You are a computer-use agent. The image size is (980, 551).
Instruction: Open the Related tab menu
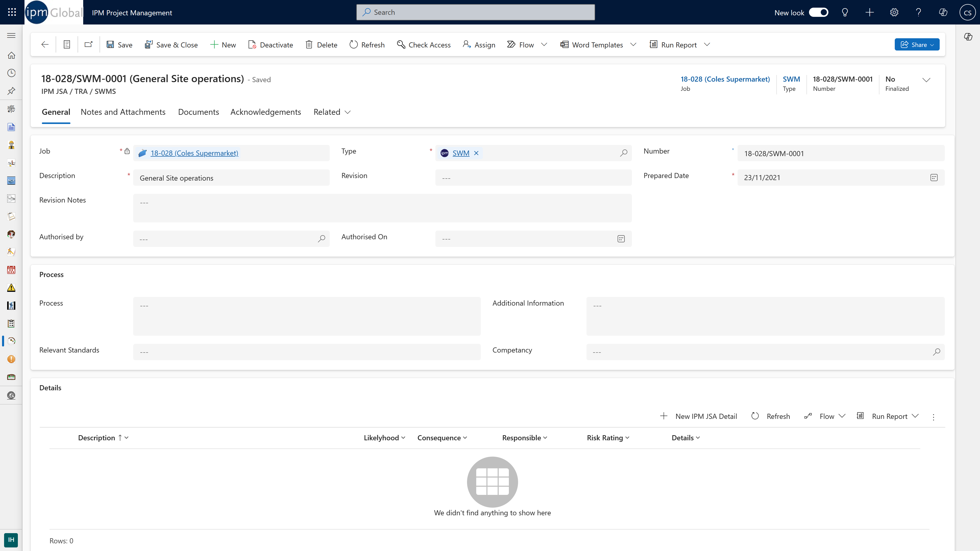point(332,112)
